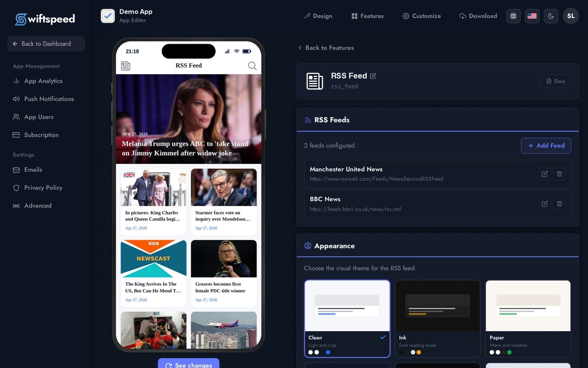Open the SL profile avatar
588x368 pixels.
coord(571,16)
